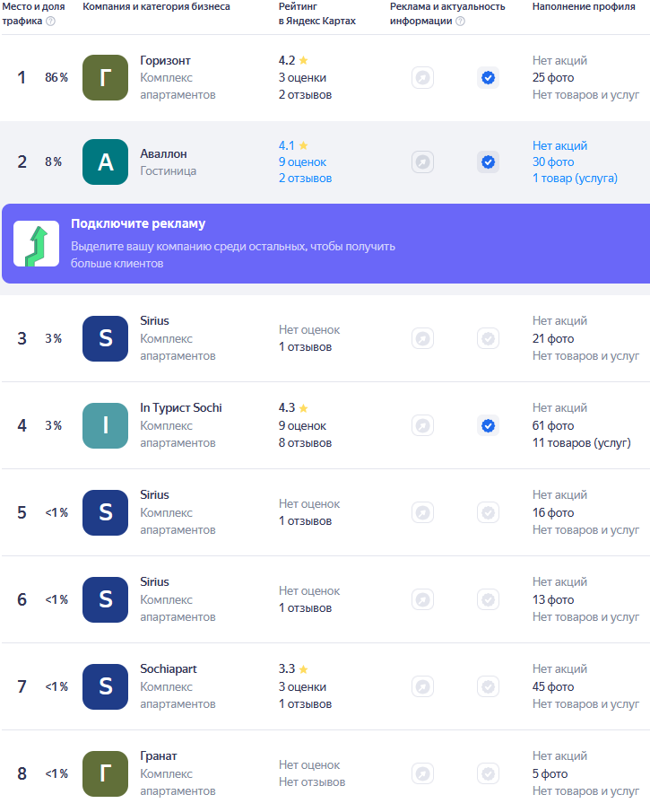The width and height of the screenshot is (650, 812).
Task: Select the company name 'Аваллон'
Action: pos(163,153)
